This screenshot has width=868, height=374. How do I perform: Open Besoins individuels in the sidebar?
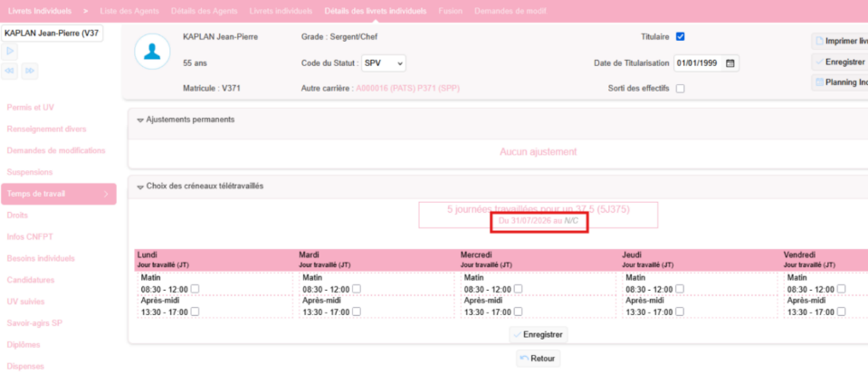coord(41,258)
